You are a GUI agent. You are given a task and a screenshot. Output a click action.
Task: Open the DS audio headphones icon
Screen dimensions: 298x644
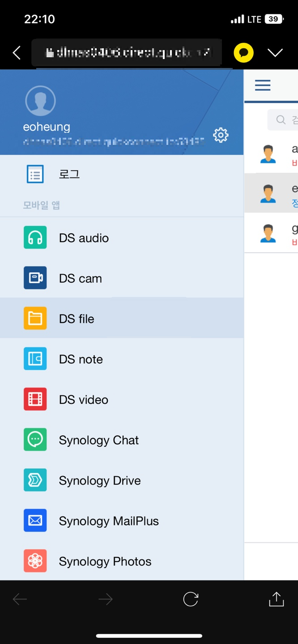pyautogui.click(x=35, y=237)
